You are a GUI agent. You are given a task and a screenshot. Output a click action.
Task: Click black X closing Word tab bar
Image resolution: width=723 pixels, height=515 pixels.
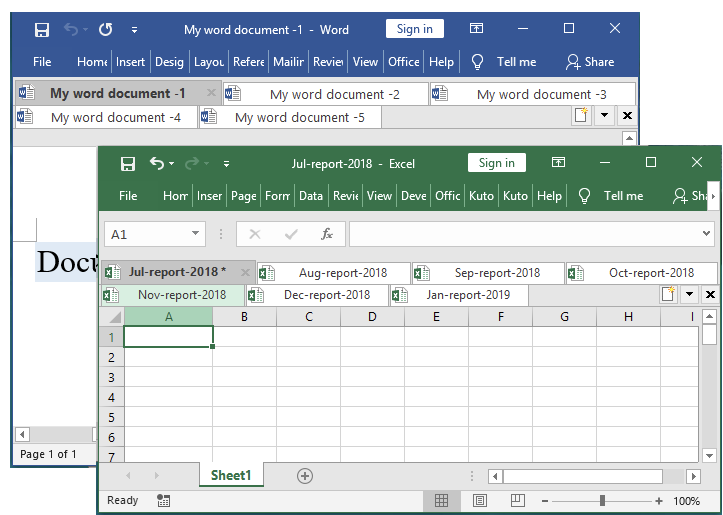click(x=627, y=115)
